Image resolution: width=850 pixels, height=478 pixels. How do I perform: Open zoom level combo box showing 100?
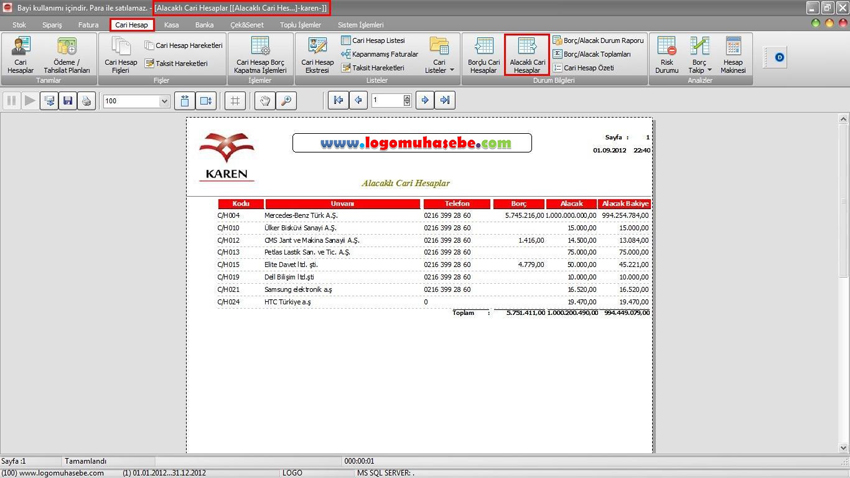pyautogui.click(x=136, y=101)
